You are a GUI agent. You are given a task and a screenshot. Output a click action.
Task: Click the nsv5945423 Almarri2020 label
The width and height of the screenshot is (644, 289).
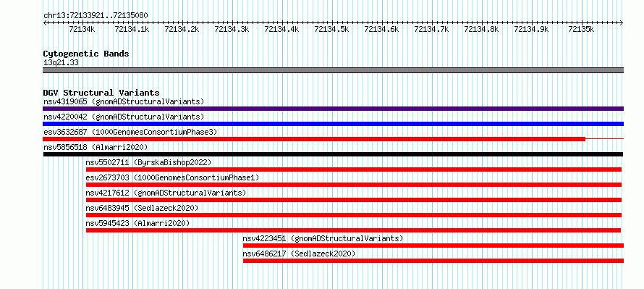[x=137, y=223]
